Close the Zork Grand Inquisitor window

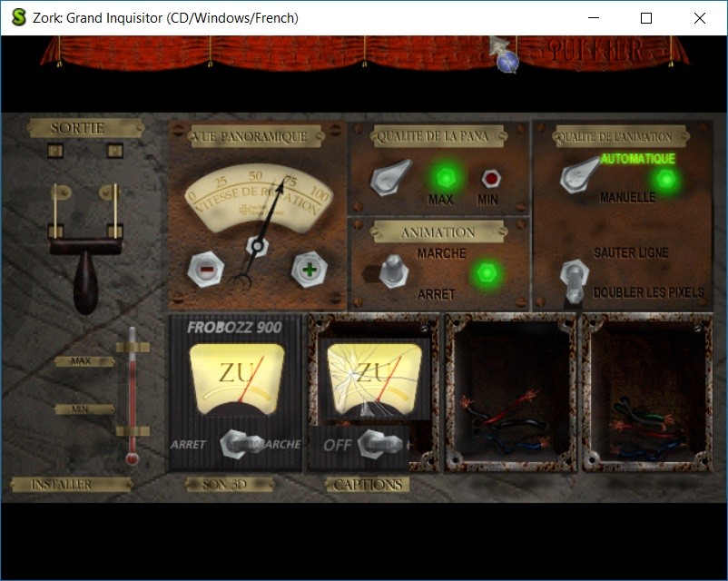[x=700, y=17]
